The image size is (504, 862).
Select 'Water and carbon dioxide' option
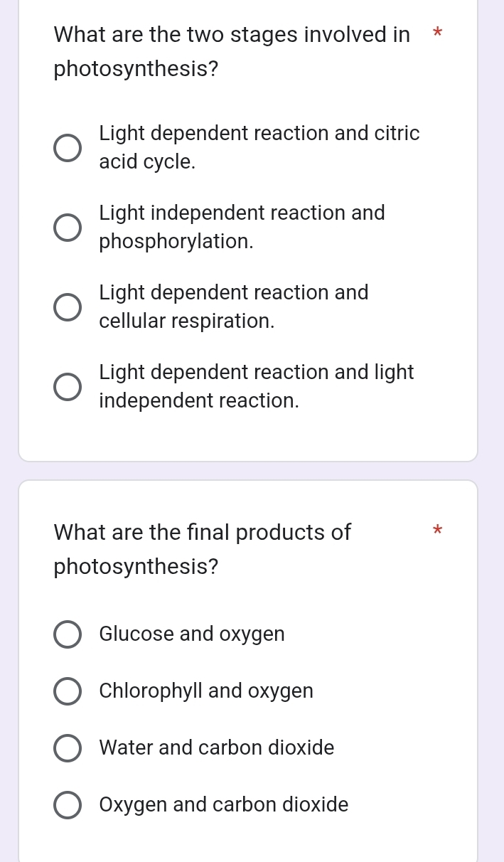[x=68, y=747]
